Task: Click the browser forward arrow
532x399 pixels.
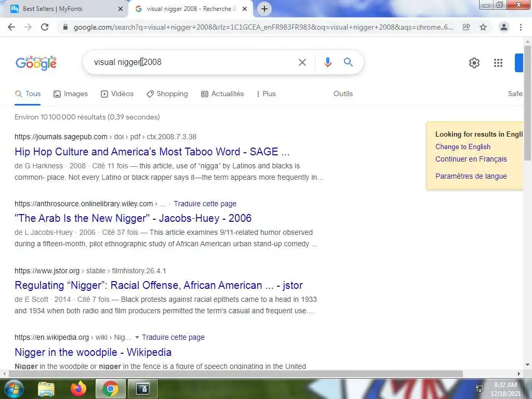Action: point(28,27)
